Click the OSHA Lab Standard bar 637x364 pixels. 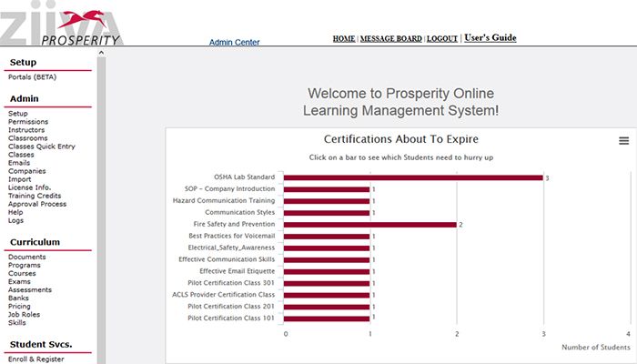pyautogui.click(x=413, y=177)
